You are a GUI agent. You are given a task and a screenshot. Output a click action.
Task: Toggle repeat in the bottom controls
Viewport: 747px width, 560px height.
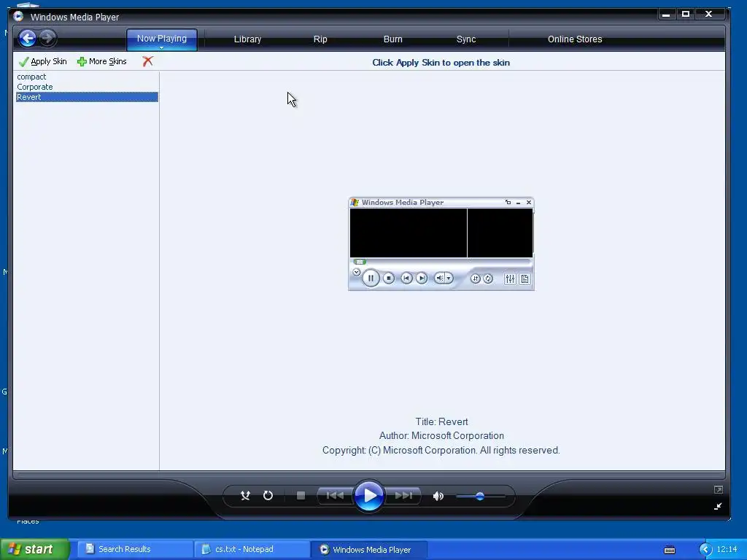268,496
